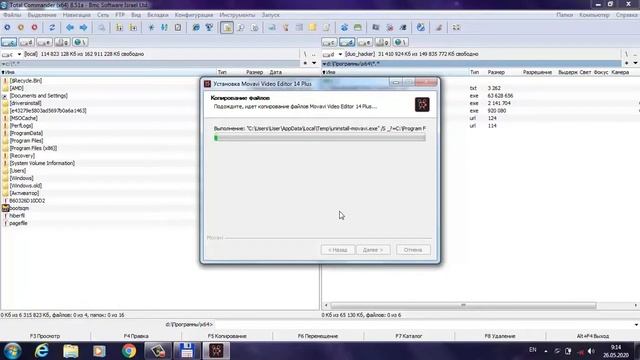Open left panel favorites star button
Viewport: 640px width, 360px height.
pyautogui.click(x=305, y=63)
